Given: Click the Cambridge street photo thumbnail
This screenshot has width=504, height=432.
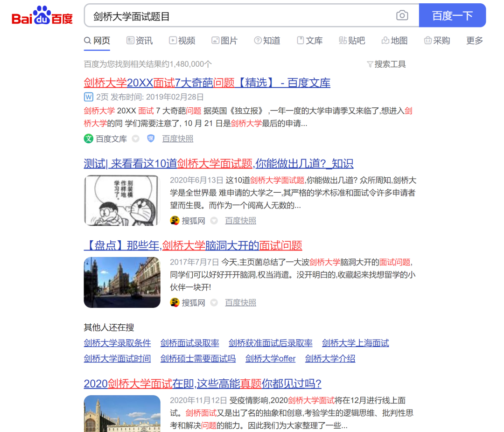Looking at the screenshot, I should click(122, 282).
